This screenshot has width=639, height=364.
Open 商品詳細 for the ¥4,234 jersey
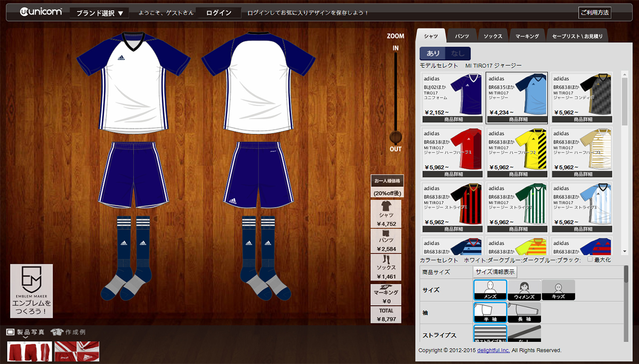(518, 120)
